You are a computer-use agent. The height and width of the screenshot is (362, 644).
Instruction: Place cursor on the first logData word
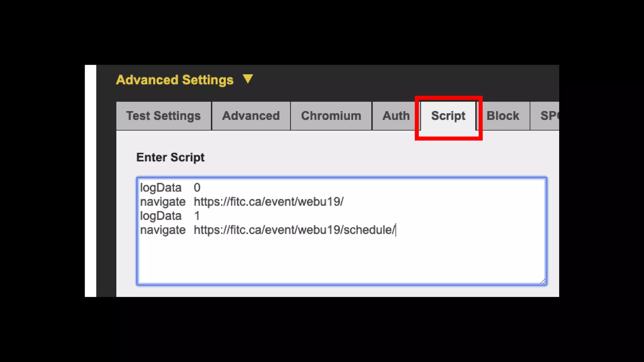pyautogui.click(x=161, y=188)
